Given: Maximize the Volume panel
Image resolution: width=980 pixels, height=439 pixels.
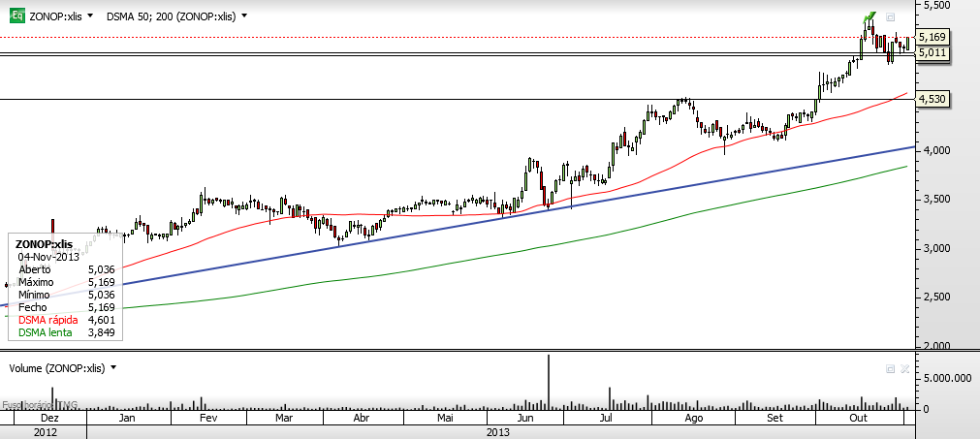Looking at the screenshot, I should pos(891,369).
